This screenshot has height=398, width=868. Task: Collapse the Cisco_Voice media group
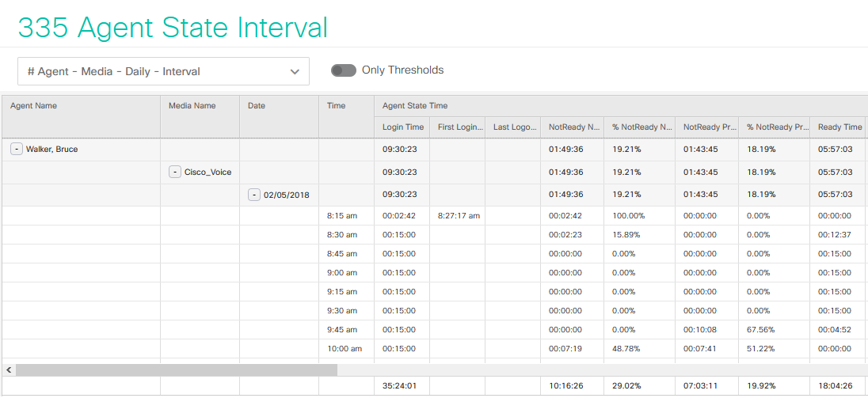(x=175, y=172)
